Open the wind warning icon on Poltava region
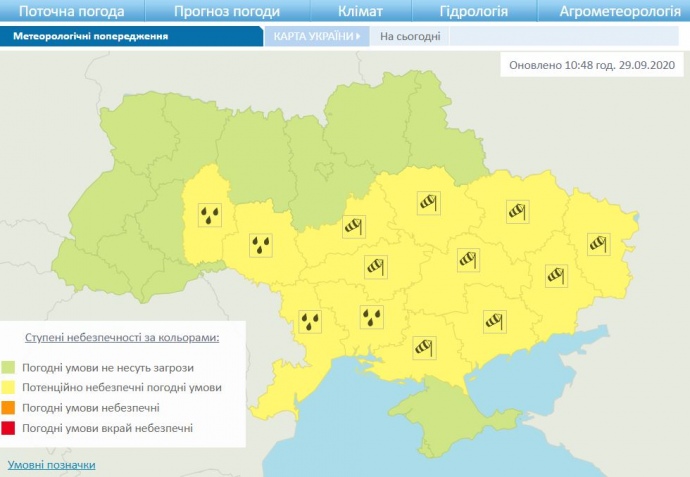This screenshot has width=690, height=477. 429,203
